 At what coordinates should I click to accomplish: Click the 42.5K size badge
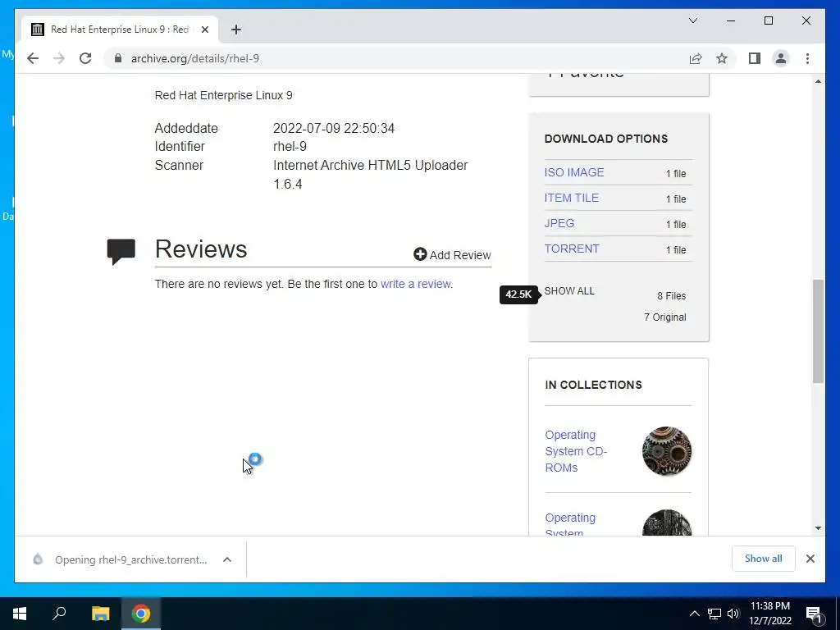pos(518,294)
